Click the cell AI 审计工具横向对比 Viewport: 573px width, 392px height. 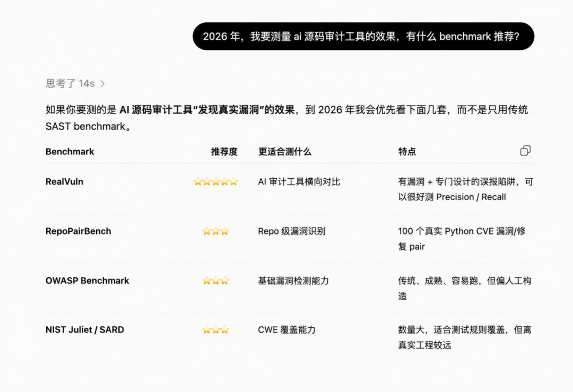pos(299,181)
